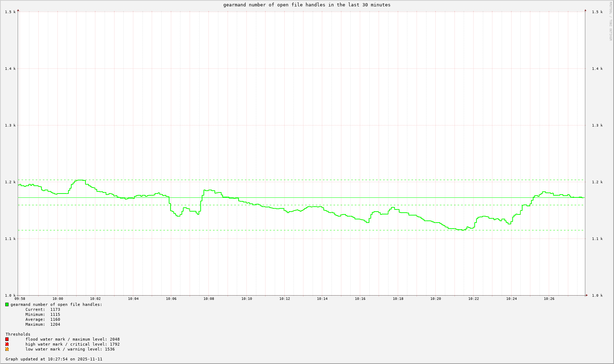614x364 pixels.
Task: Click the red arrow atop right y-axis
Action: click(x=585, y=10)
